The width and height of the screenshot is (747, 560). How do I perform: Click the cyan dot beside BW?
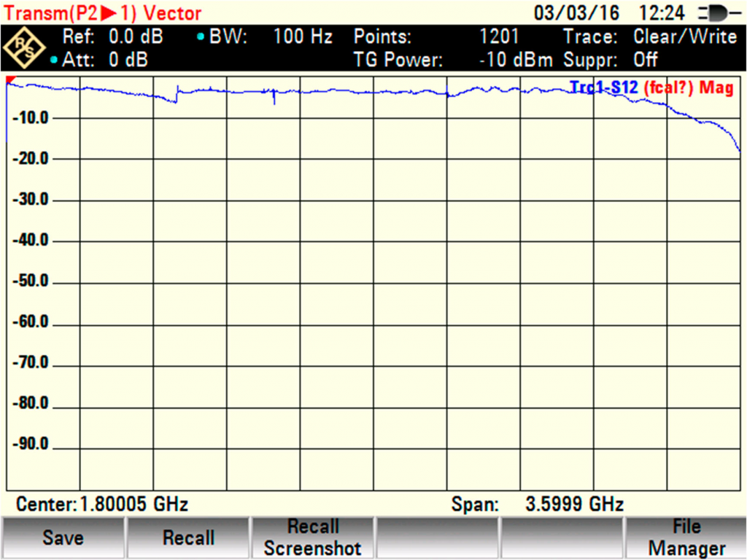click(201, 36)
